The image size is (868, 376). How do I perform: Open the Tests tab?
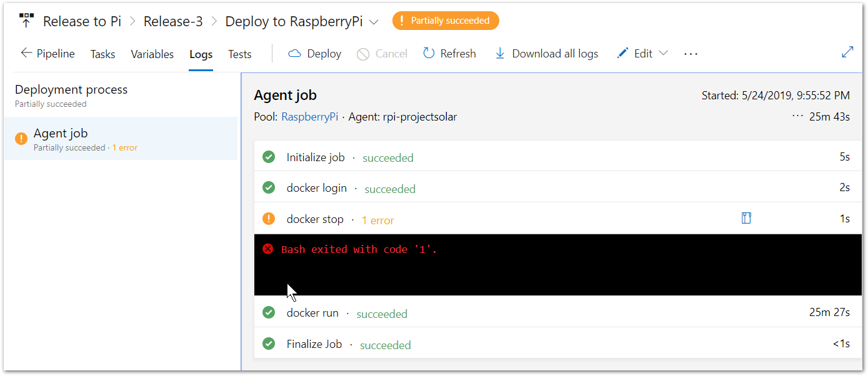(240, 54)
